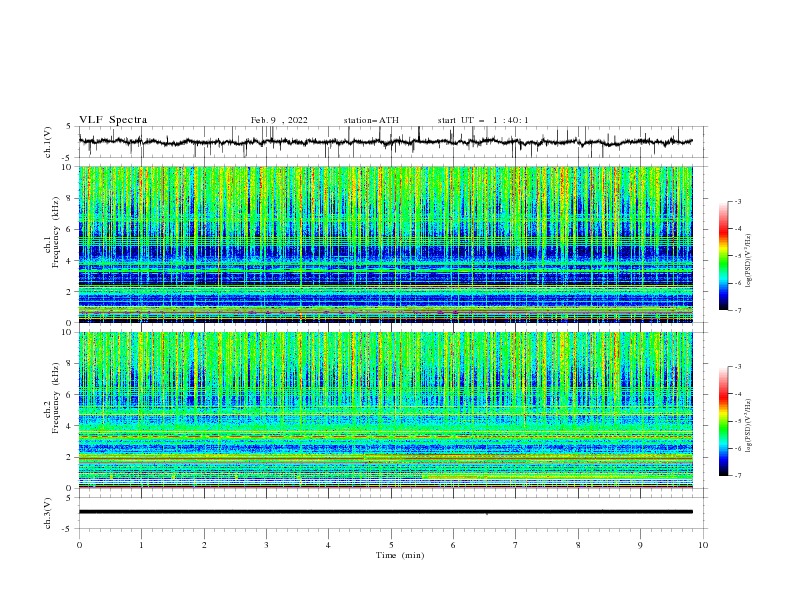Viewport: 792px width, 612px height.
Task: Click the "1" tick on the time axis
Action: pyautogui.click(x=141, y=545)
